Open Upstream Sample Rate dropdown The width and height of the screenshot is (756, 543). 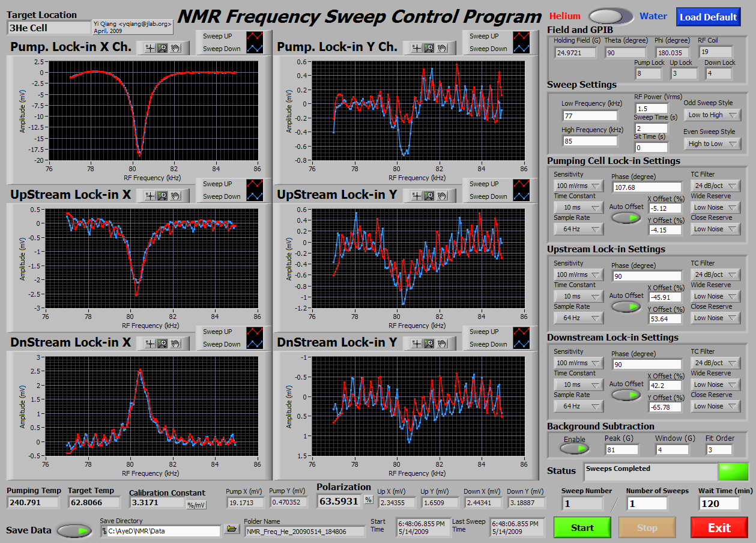(x=578, y=318)
